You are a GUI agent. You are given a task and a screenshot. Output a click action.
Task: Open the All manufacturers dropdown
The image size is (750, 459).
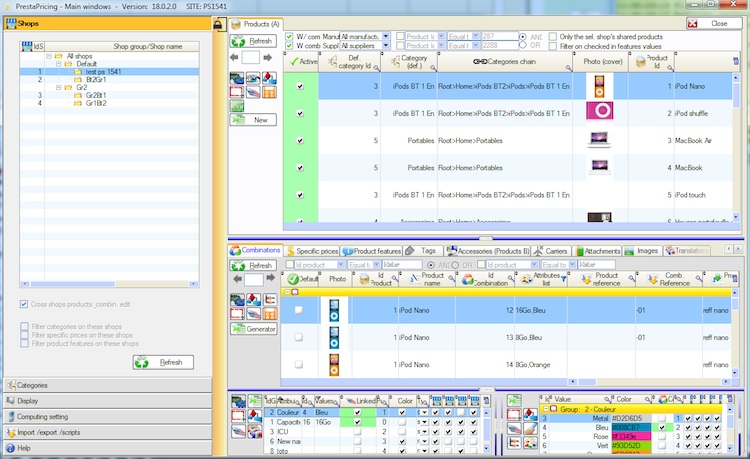point(386,36)
